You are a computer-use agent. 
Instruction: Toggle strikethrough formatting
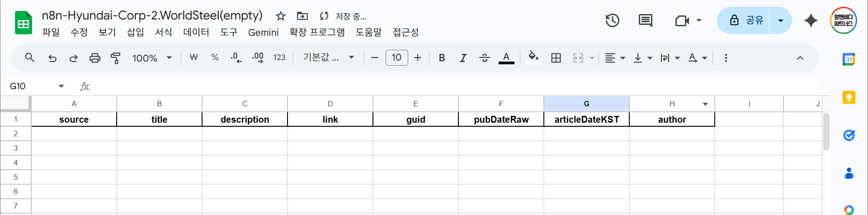pyautogui.click(x=484, y=57)
